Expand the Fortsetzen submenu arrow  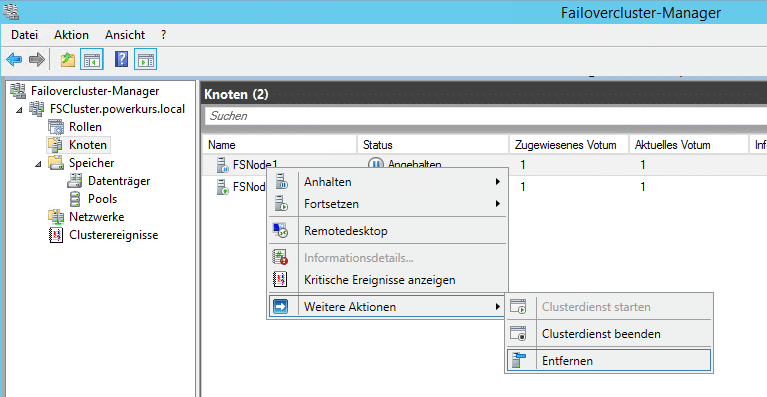click(497, 203)
